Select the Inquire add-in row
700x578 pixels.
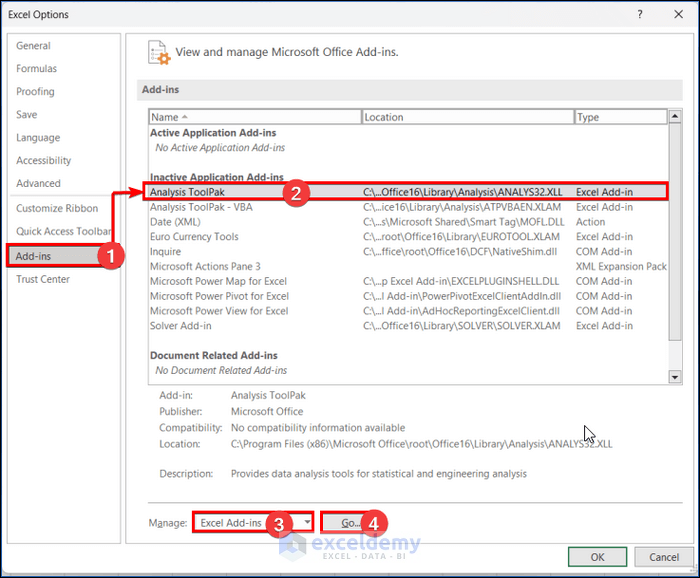click(x=408, y=251)
